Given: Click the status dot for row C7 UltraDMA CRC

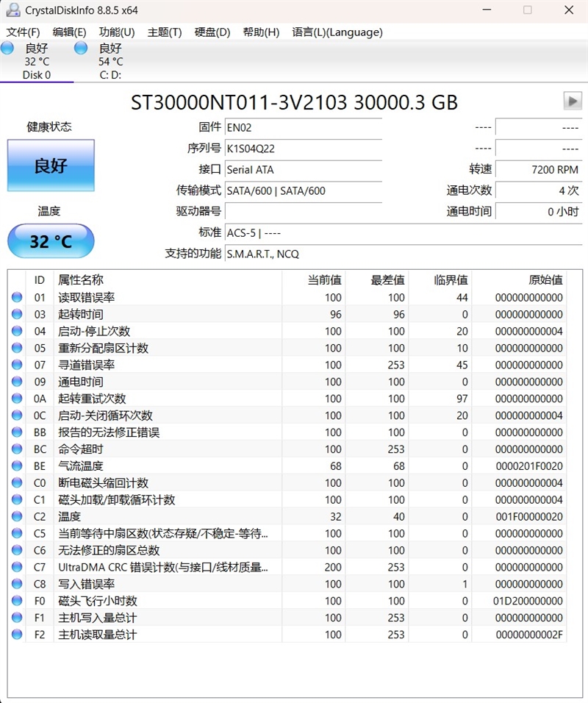Looking at the screenshot, I should coord(17,567).
